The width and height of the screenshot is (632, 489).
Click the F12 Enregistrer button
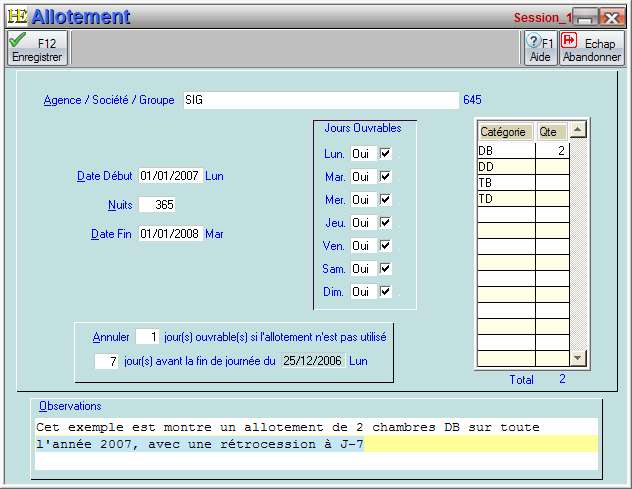[x=37, y=48]
